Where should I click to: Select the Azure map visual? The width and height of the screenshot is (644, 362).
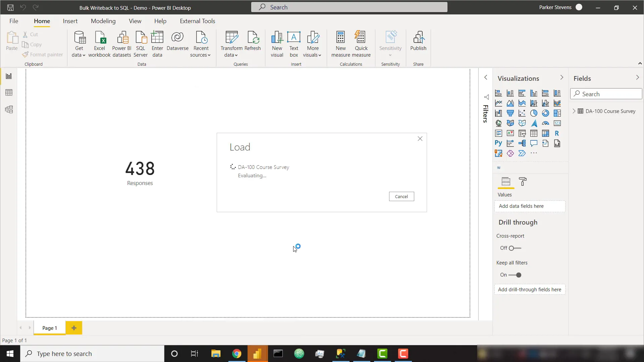(534, 123)
